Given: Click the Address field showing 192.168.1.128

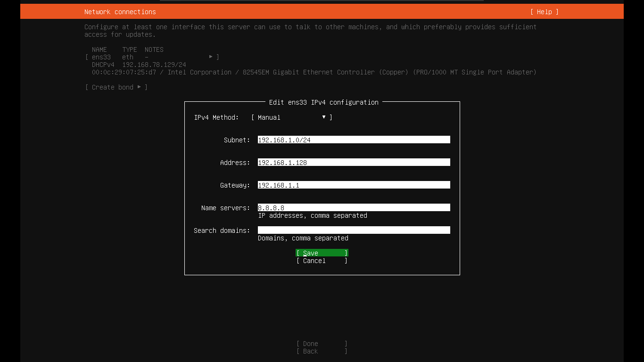Looking at the screenshot, I should pyautogui.click(x=354, y=162).
